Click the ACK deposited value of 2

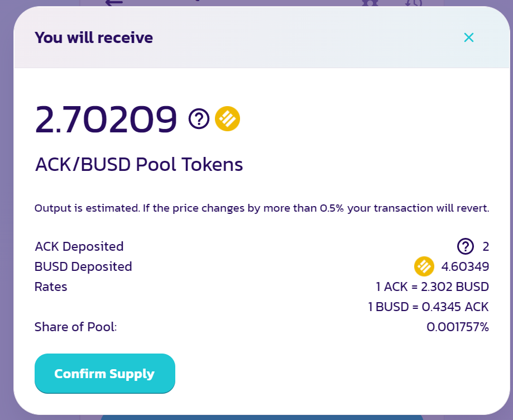486,246
